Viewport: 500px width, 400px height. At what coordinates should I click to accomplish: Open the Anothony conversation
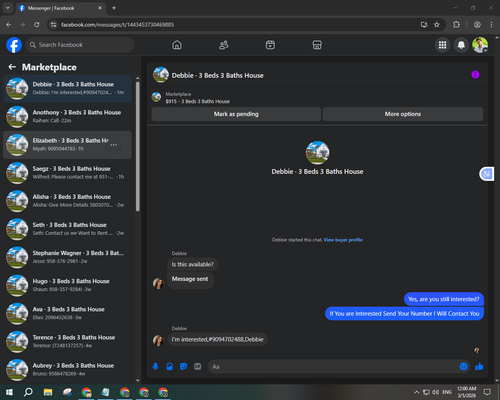click(x=67, y=117)
